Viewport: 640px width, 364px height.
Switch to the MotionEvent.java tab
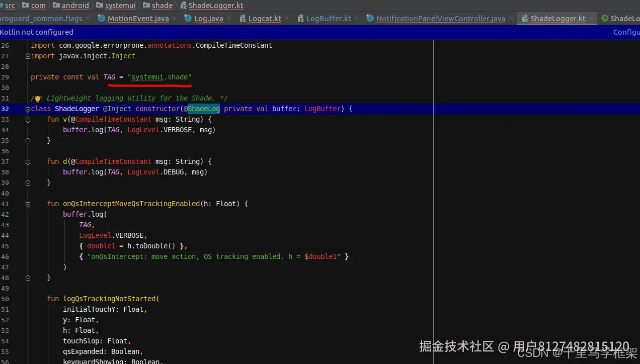[x=138, y=19]
